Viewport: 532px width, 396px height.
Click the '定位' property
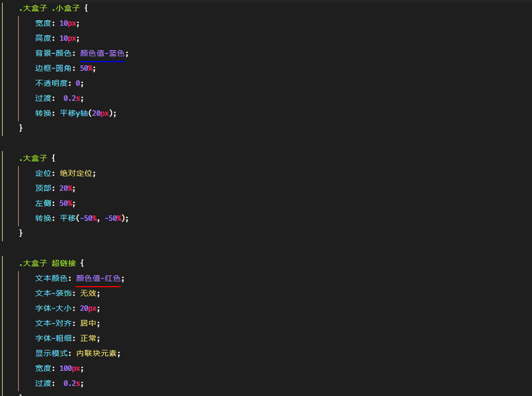click(x=43, y=173)
